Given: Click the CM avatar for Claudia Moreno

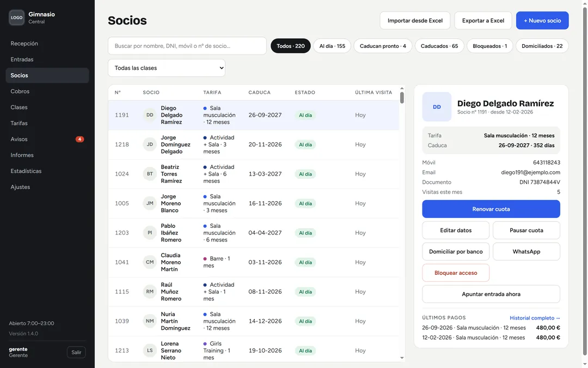Looking at the screenshot, I should pyautogui.click(x=150, y=262).
